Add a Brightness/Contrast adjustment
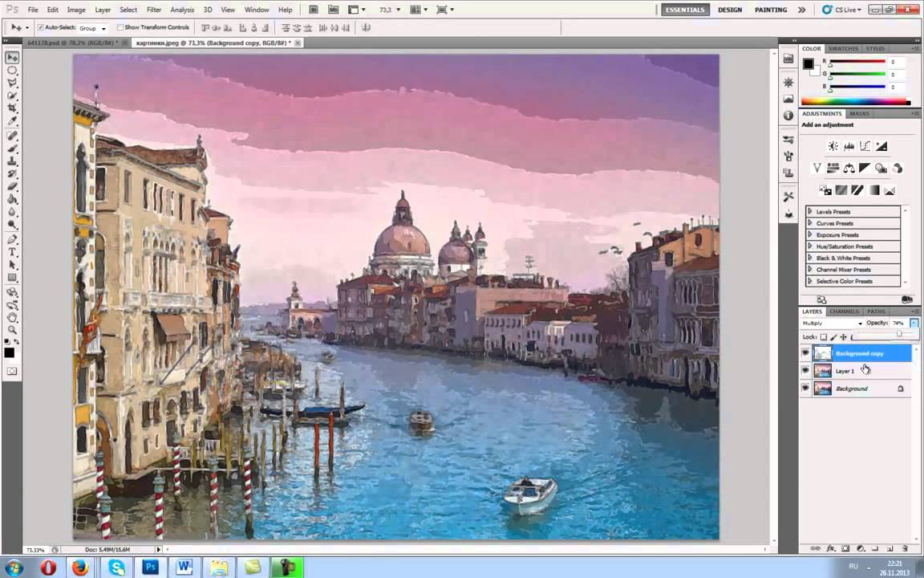The image size is (924, 578). [x=833, y=146]
